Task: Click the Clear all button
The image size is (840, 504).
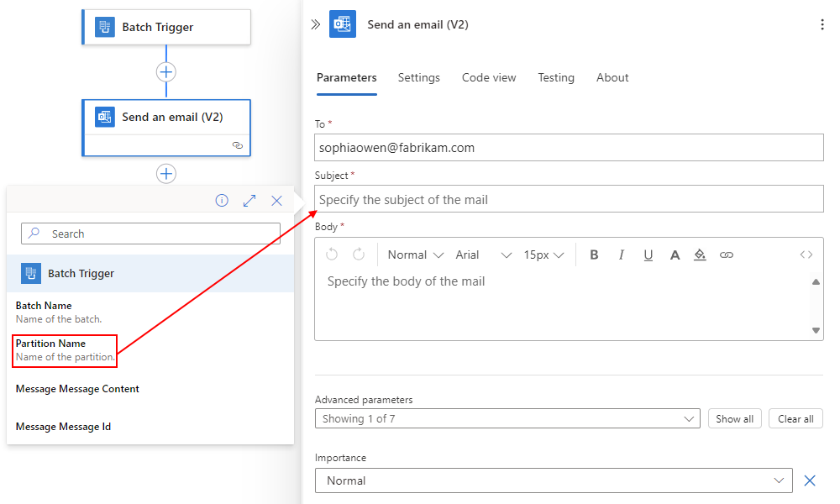Action: click(795, 418)
